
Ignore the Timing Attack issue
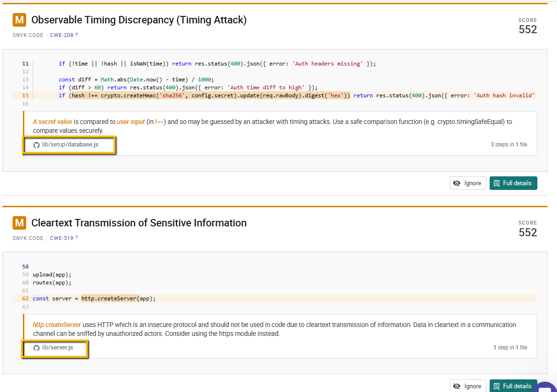point(468,183)
